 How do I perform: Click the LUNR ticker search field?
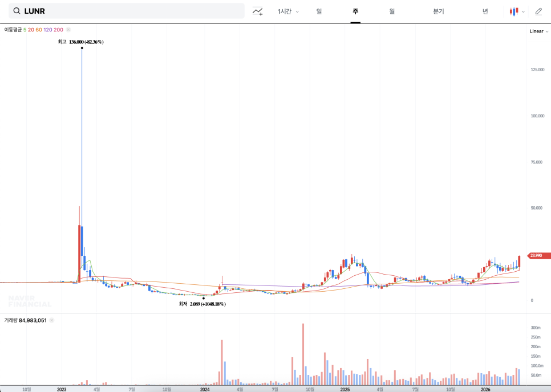pyautogui.click(x=131, y=11)
